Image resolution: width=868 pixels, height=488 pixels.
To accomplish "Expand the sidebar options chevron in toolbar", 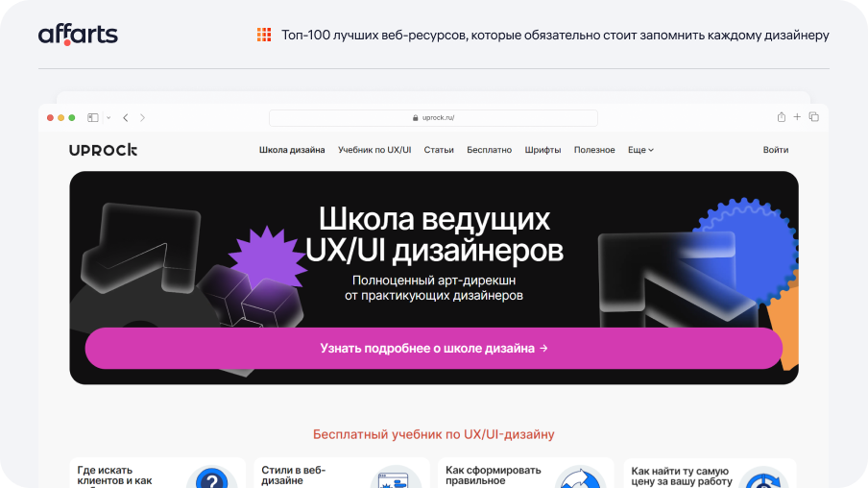I will [108, 117].
